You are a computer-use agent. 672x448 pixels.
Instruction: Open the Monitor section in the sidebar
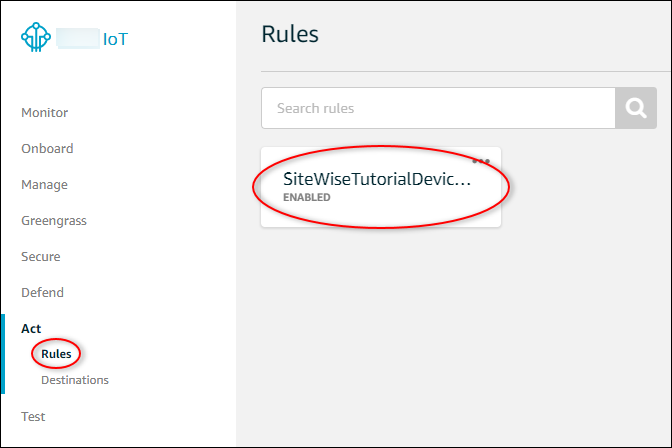tap(45, 113)
